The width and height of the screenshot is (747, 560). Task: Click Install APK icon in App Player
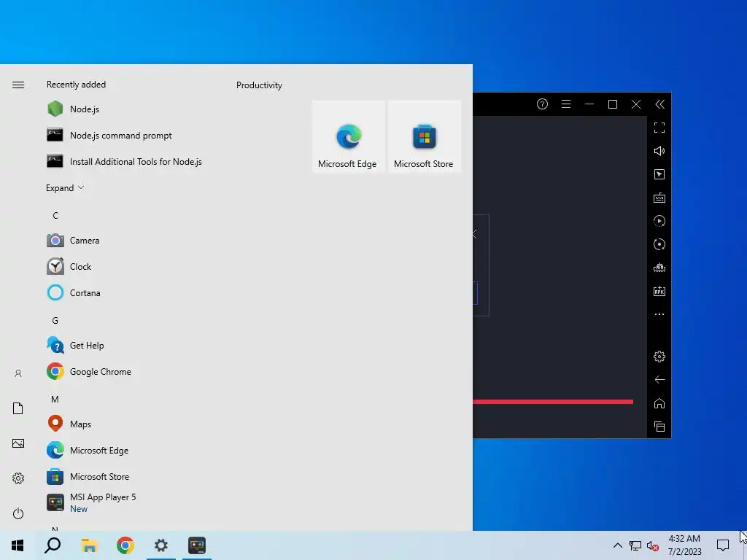659,291
